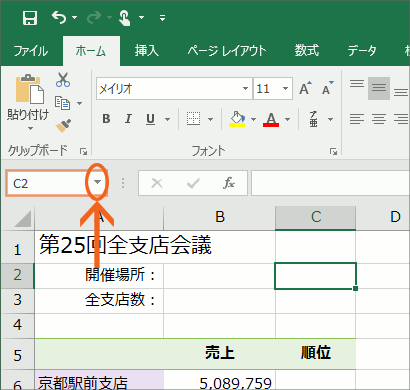The height and width of the screenshot is (390, 410).
Task: Click the 順位 header cell
Action: [316, 354]
